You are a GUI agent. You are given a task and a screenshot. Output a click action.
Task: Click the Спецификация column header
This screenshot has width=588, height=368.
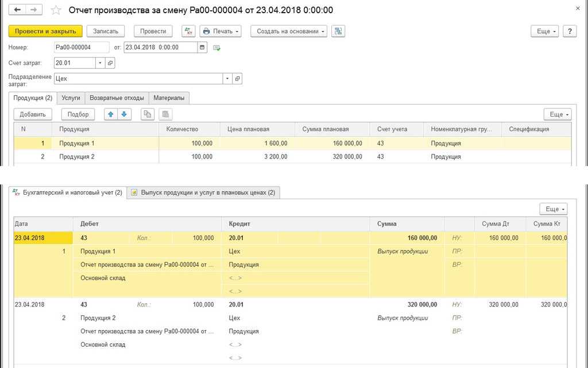536,129
